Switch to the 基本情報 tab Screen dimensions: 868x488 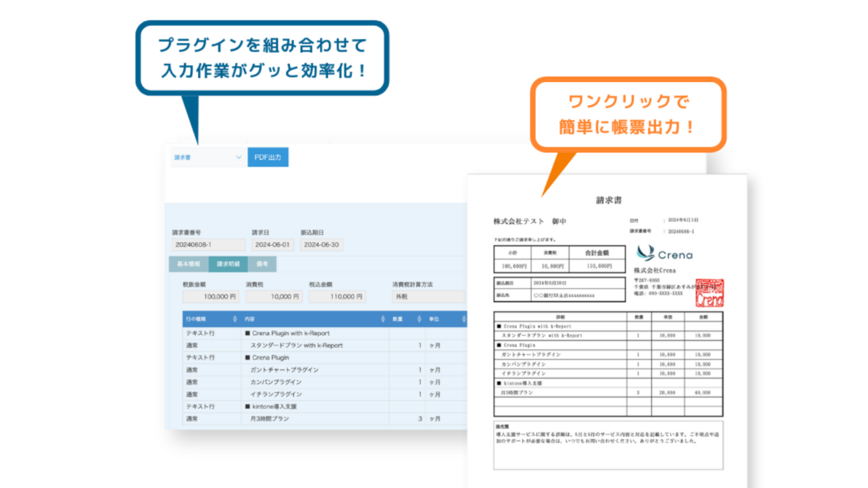tap(189, 264)
